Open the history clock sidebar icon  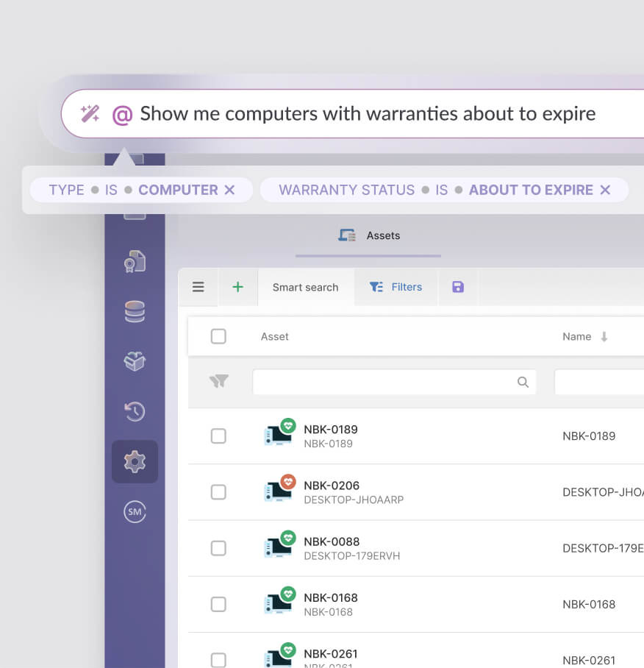(135, 411)
